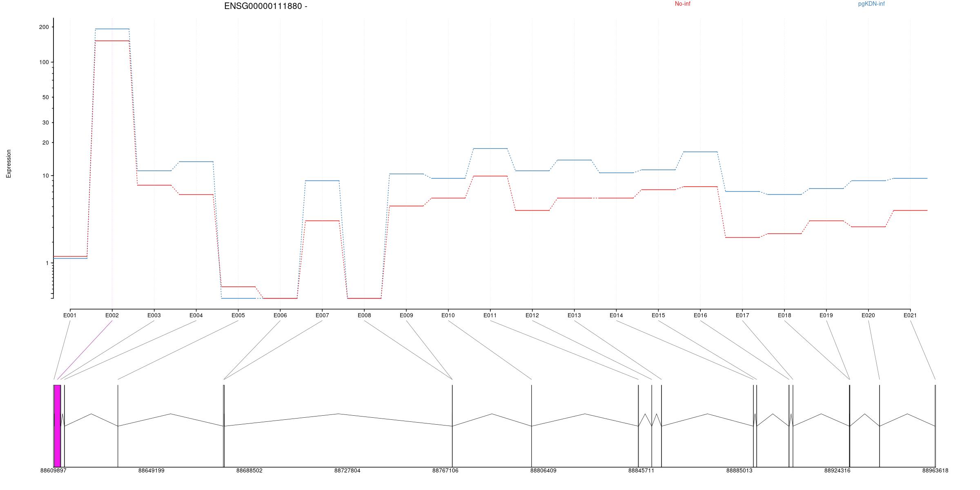Click blue pgKDN-inf segment above E002

pyautogui.click(x=112, y=29)
